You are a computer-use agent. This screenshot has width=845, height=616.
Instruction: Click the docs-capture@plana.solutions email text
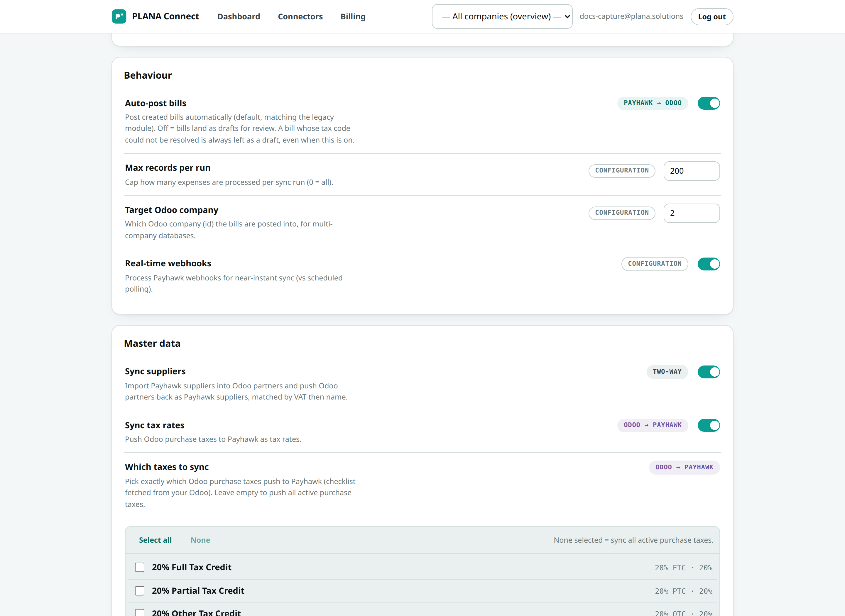(631, 16)
